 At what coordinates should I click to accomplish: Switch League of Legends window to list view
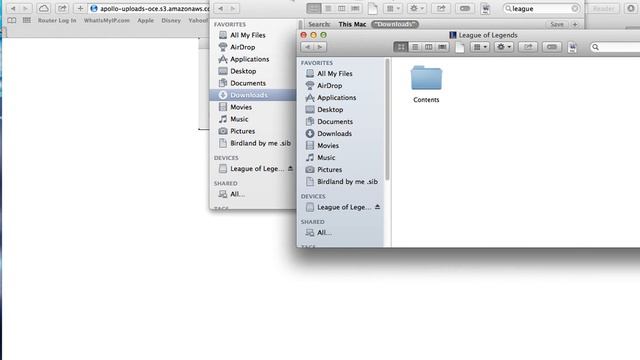415,47
